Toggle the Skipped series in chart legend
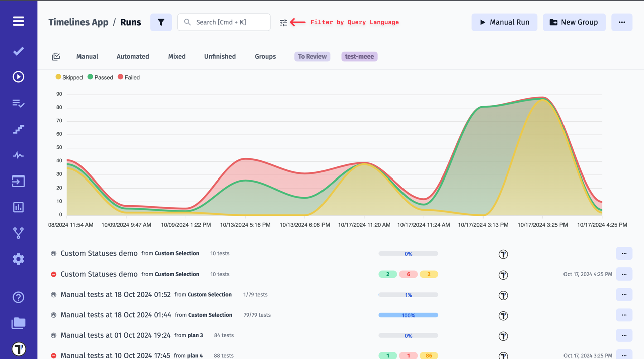Viewport: 644px width, 359px height. pyautogui.click(x=69, y=77)
